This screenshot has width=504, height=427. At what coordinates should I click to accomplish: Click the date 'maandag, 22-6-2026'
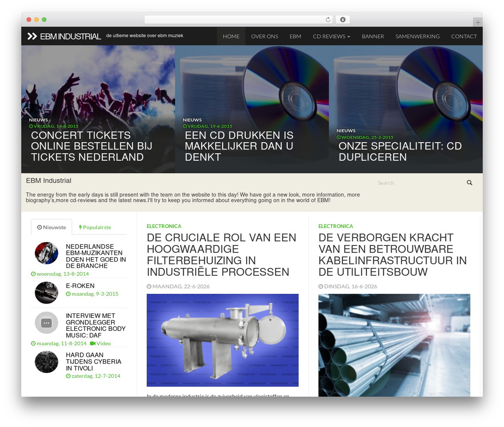coord(181,286)
